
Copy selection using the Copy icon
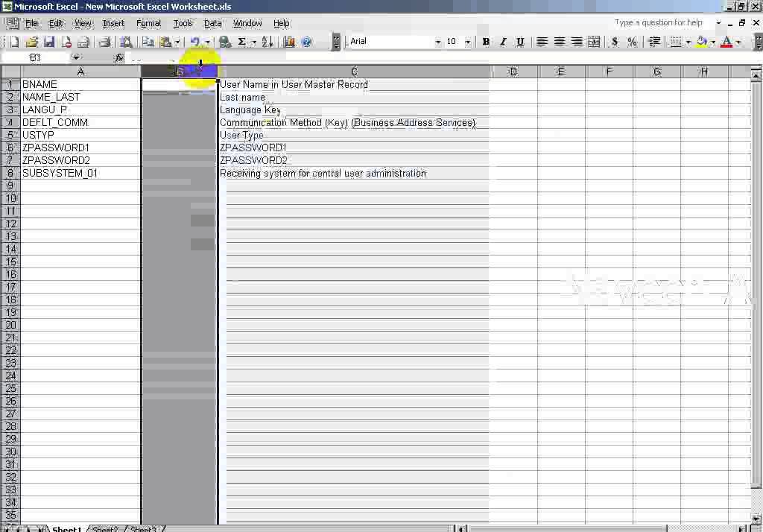coord(148,42)
